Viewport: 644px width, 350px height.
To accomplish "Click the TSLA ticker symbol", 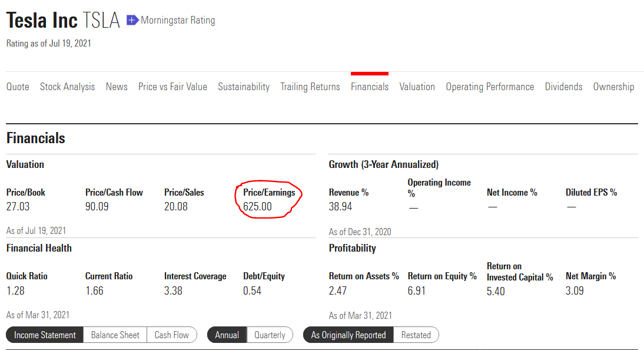I will (101, 20).
